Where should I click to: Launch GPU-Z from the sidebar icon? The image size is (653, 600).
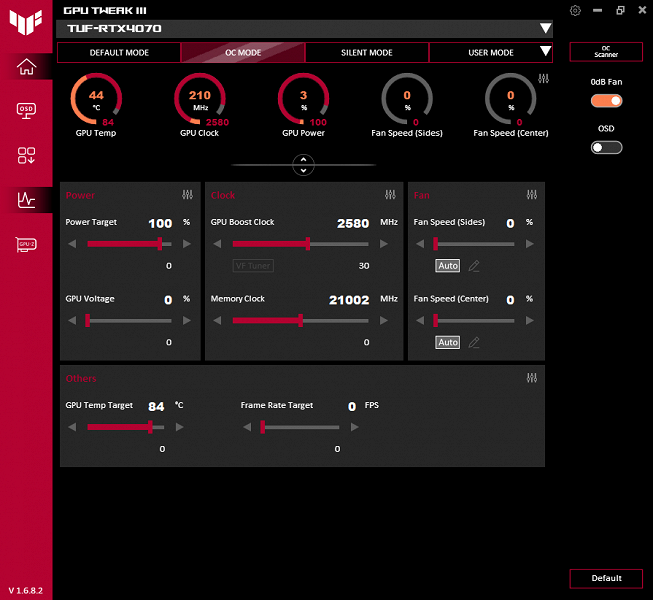[x=26, y=244]
